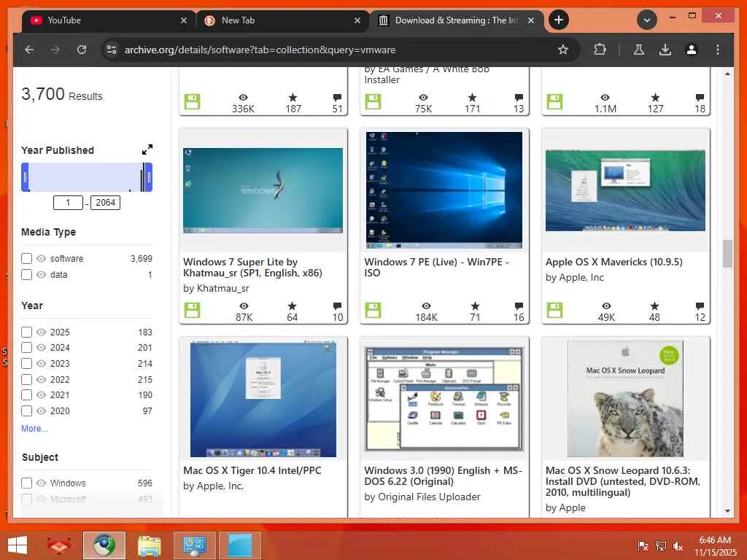747x560 pixels.
Task: Show more year filter options
Action: (34, 429)
